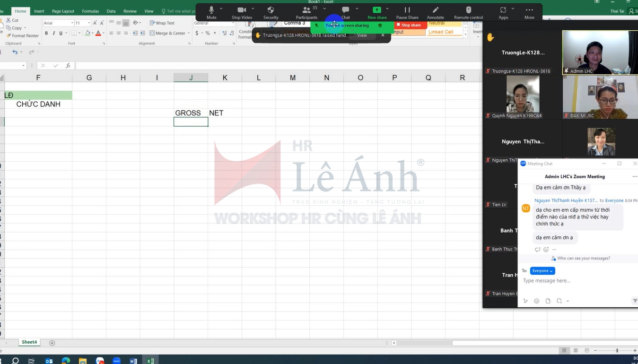Switch to the Insert ribbon tab
The width and height of the screenshot is (638, 364).
[39, 11]
